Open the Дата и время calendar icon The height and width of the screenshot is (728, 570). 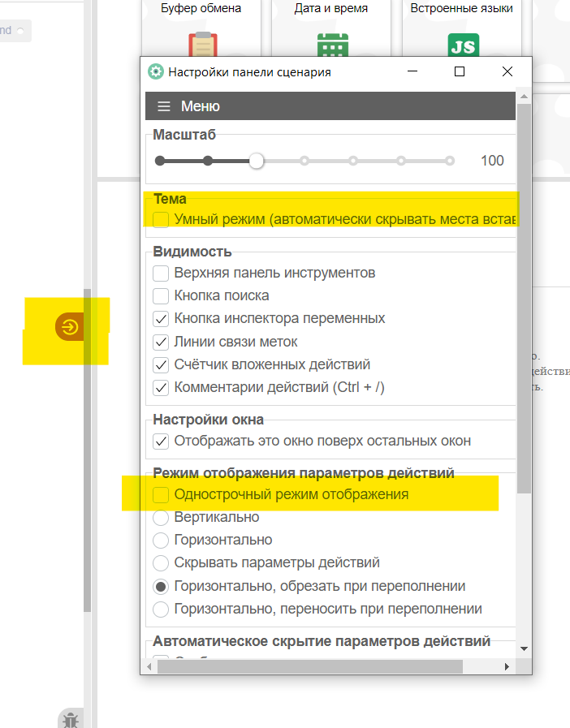point(333,45)
